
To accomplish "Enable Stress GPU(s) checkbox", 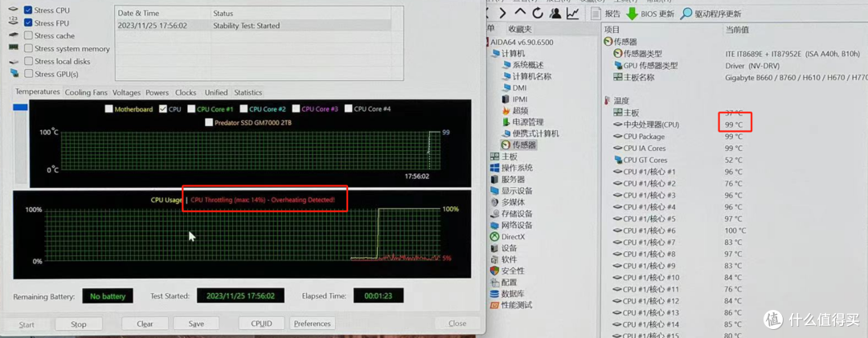I will tap(28, 74).
